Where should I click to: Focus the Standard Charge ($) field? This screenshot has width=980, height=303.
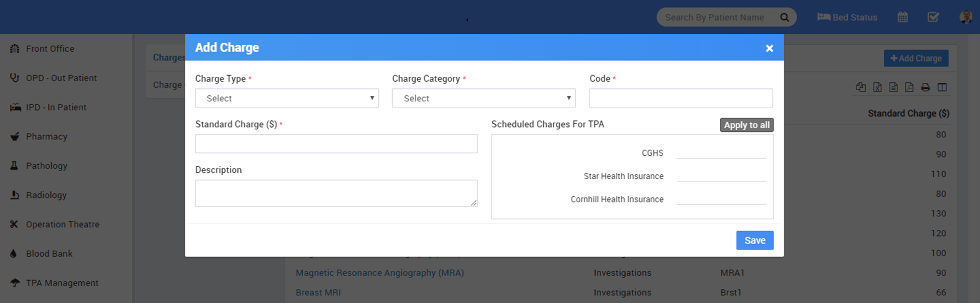coord(336,144)
